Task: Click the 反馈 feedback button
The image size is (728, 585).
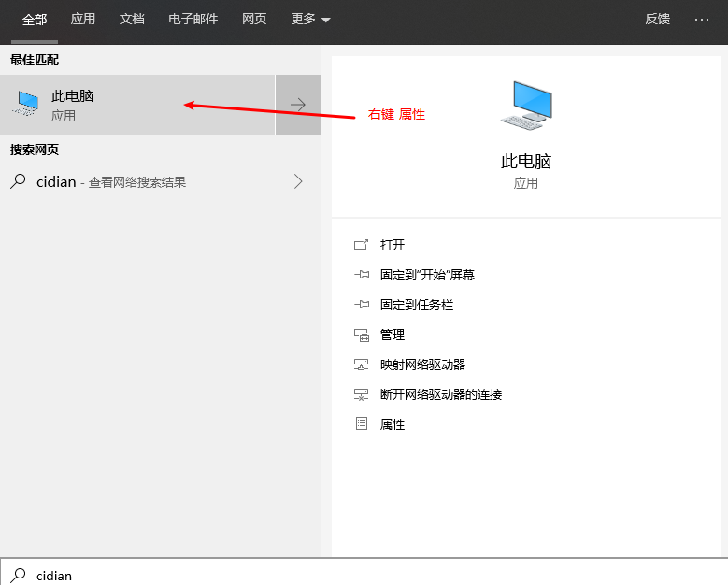Action: pyautogui.click(x=657, y=19)
